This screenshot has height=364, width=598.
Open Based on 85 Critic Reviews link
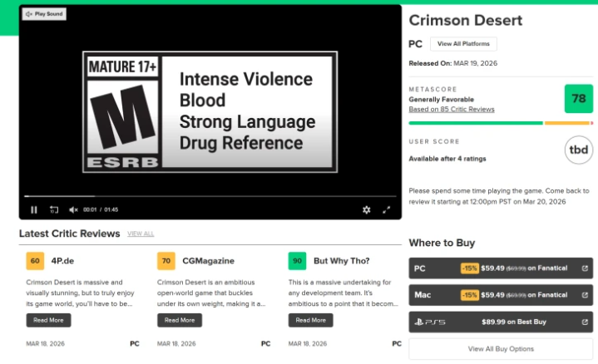click(x=452, y=109)
